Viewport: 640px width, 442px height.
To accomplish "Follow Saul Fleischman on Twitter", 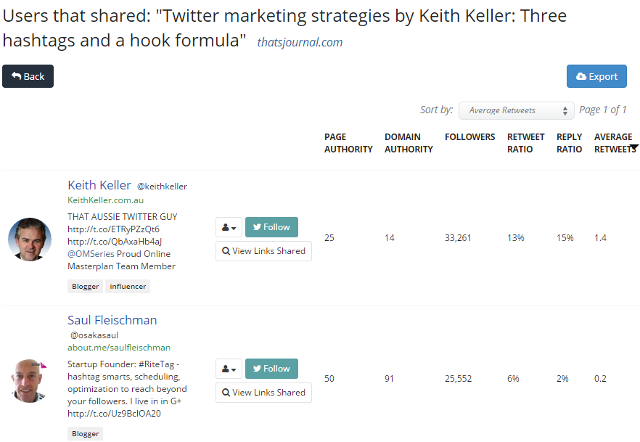I will (271, 369).
